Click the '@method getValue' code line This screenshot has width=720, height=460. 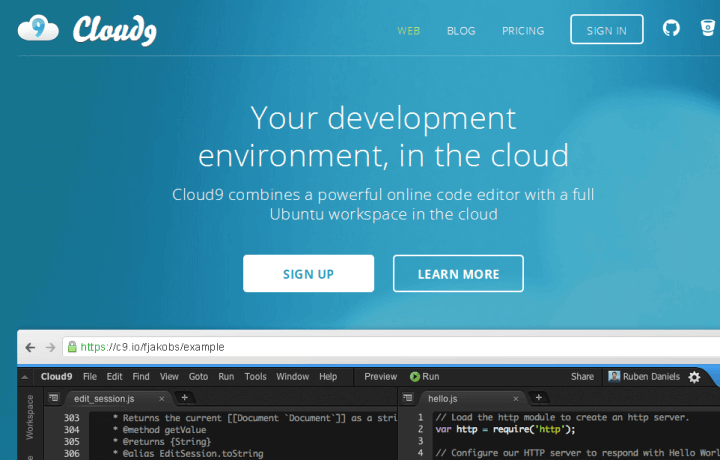coord(159,430)
